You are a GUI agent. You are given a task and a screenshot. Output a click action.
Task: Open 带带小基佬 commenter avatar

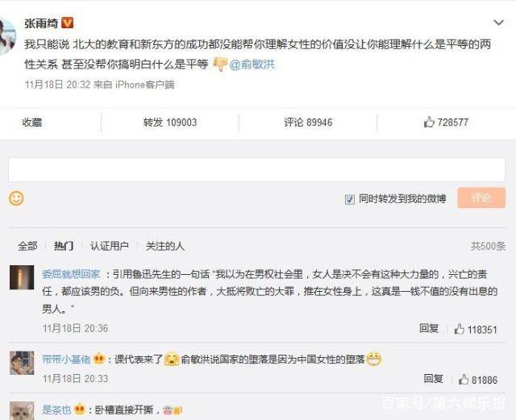coord(21,364)
